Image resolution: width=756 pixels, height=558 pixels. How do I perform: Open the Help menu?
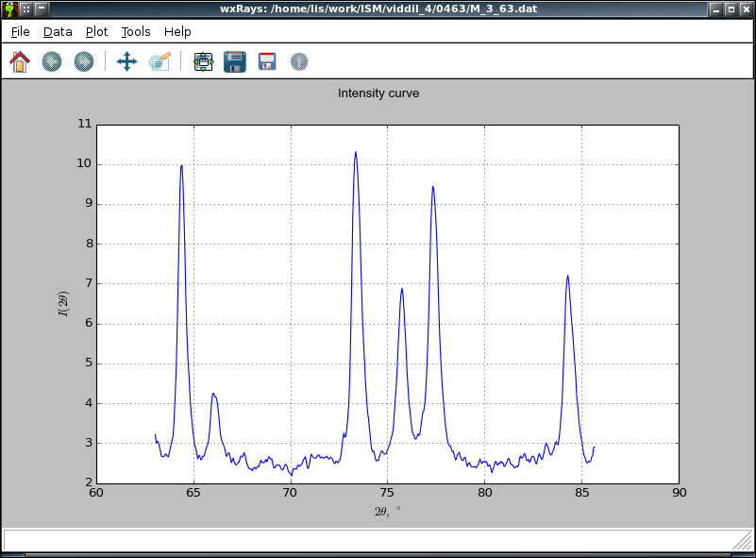tap(177, 31)
